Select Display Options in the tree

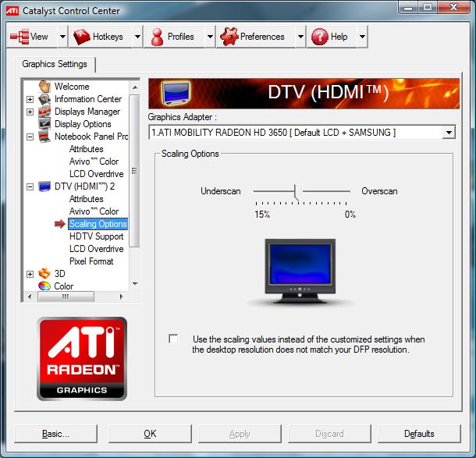(x=83, y=124)
